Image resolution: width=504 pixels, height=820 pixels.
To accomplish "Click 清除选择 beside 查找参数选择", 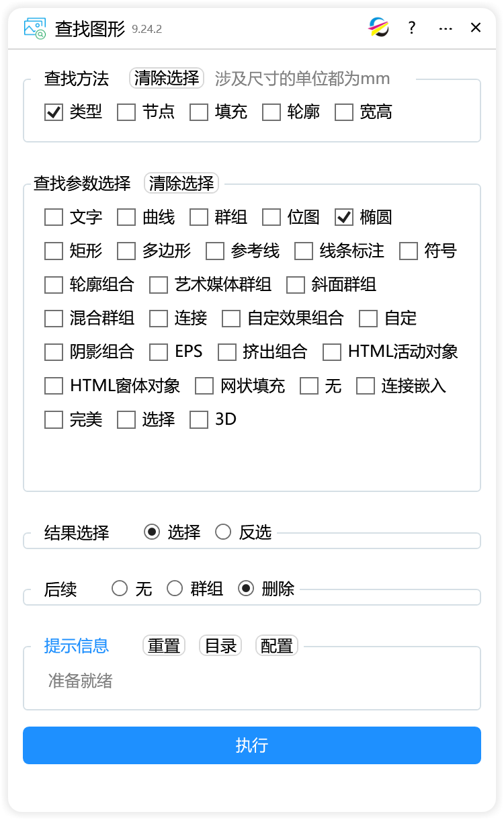I will pyautogui.click(x=181, y=183).
